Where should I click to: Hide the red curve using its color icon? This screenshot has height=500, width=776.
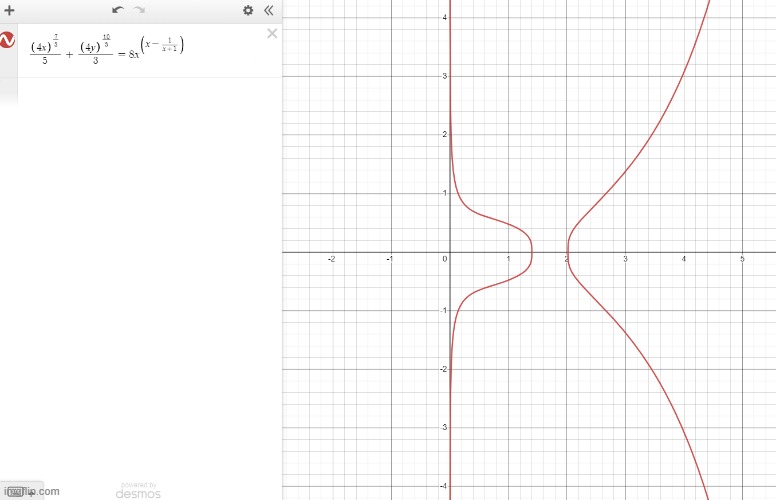click(x=8, y=41)
